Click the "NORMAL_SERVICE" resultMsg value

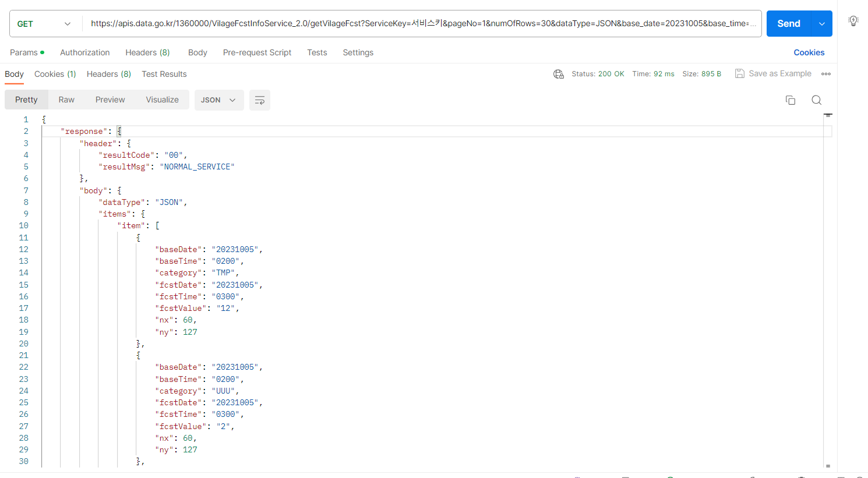(x=197, y=167)
